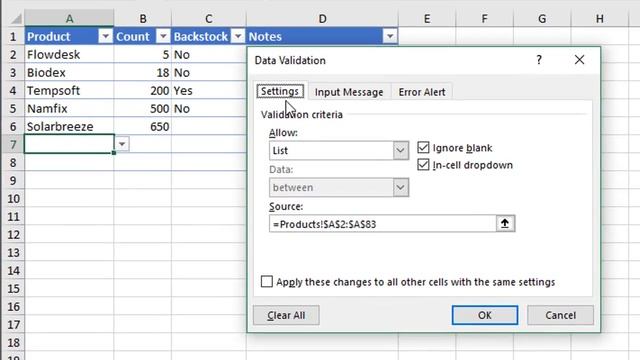Screen dimensions: 640x360
Task: Check Apply these changes to all other cells
Action: (x=267, y=282)
